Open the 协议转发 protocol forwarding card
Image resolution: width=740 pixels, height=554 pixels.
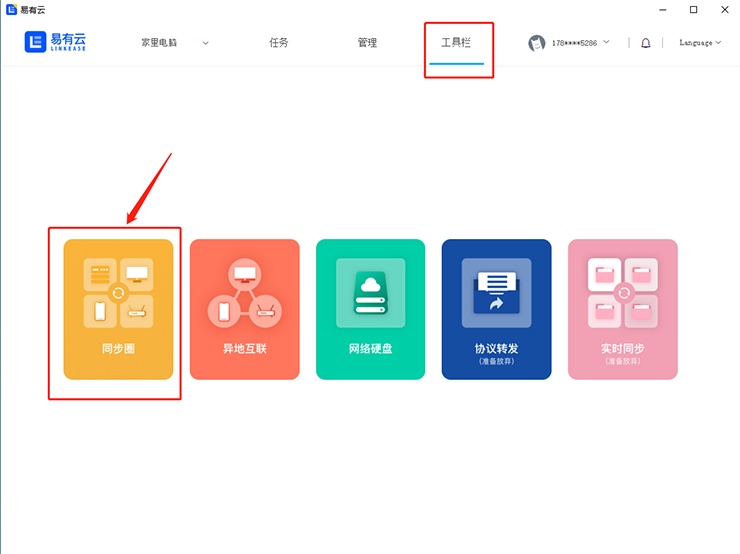(x=496, y=309)
